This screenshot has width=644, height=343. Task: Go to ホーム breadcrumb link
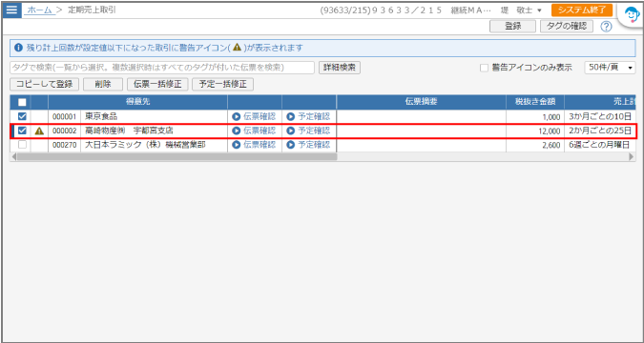click(x=39, y=10)
